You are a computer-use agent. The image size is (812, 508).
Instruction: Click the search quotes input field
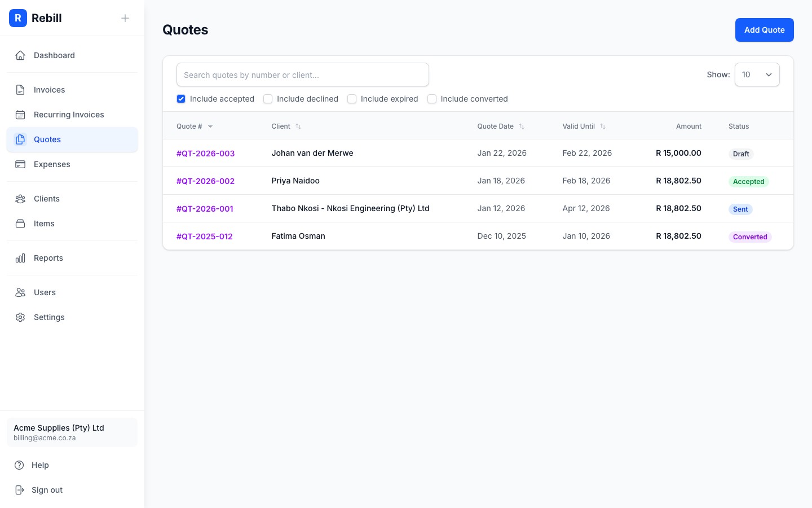click(x=303, y=75)
